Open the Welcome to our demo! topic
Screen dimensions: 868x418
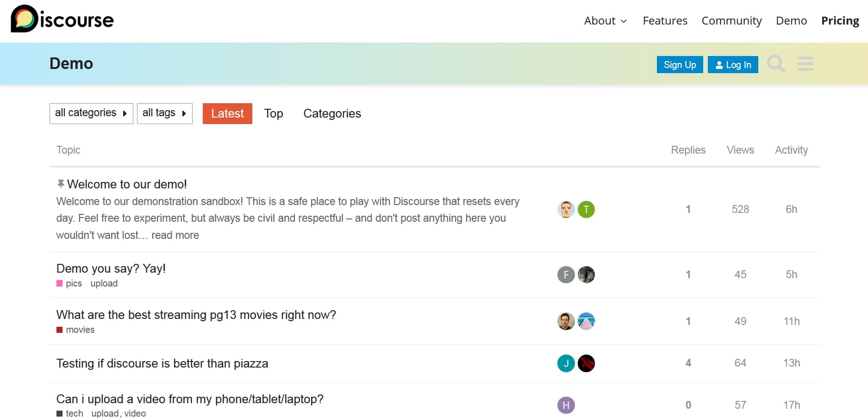pyautogui.click(x=127, y=184)
